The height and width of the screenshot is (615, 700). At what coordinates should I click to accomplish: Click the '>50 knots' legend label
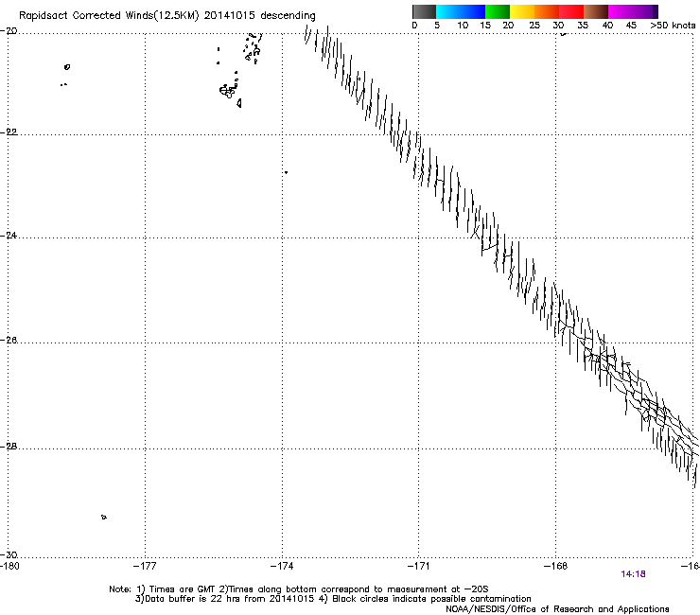tap(673, 26)
